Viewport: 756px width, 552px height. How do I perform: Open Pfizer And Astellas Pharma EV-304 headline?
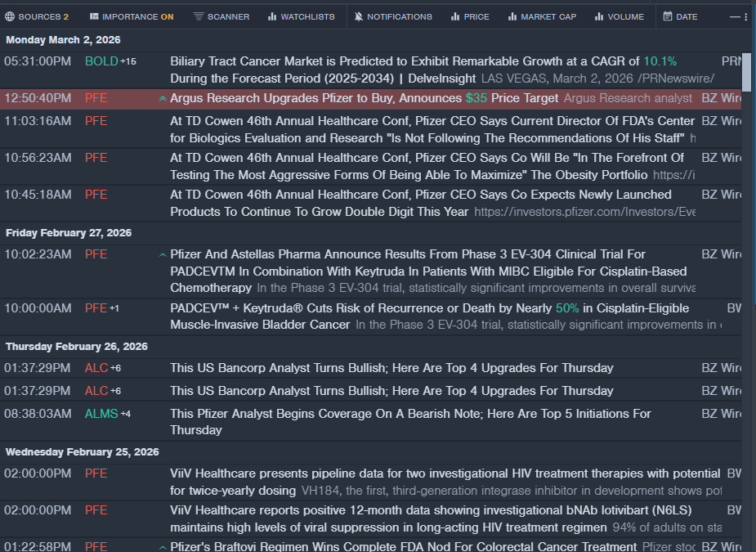(x=428, y=271)
